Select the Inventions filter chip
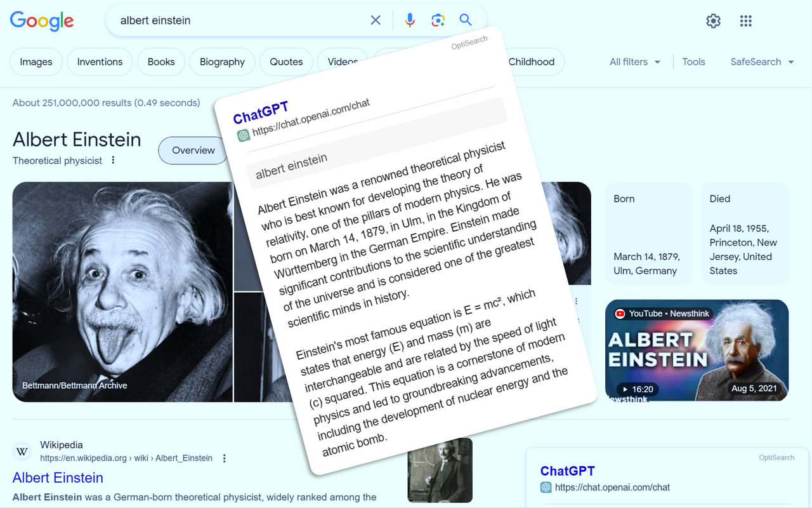This screenshot has height=508, width=812. pyautogui.click(x=100, y=62)
